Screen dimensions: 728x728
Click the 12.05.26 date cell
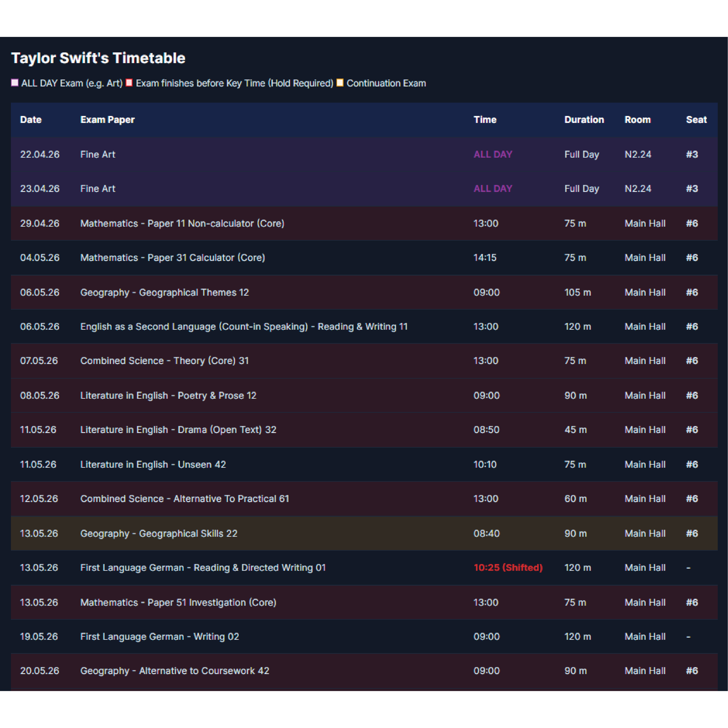39,499
